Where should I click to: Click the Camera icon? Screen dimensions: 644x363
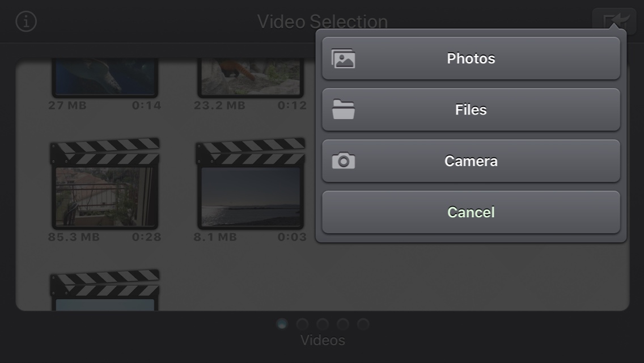pyautogui.click(x=344, y=161)
